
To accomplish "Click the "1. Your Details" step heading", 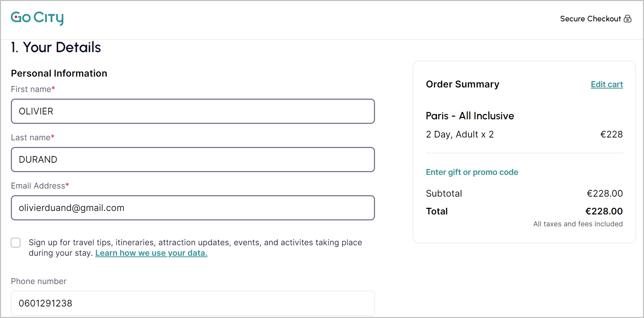I will tap(56, 48).
